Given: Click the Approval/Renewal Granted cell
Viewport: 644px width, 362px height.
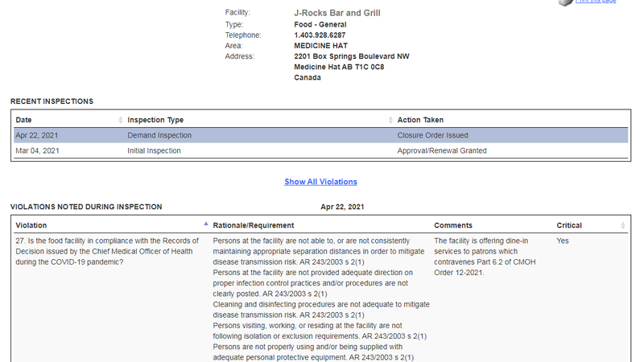Looking at the screenshot, I should point(442,150).
